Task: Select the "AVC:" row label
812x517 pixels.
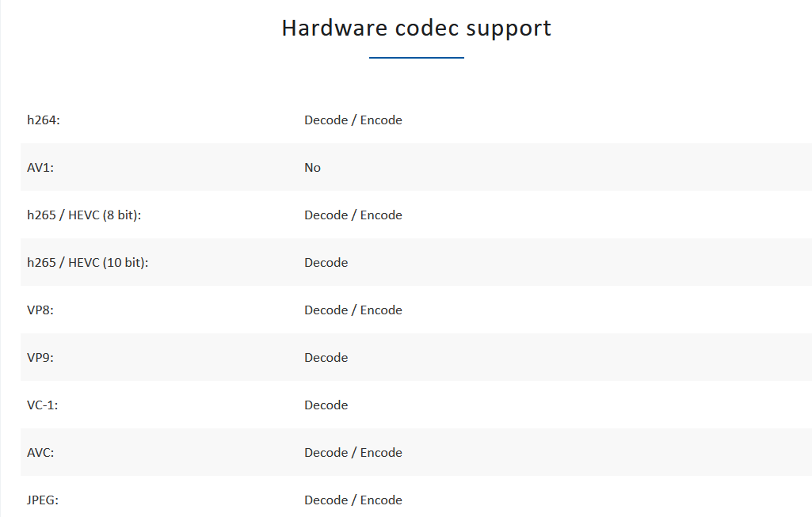Action: point(40,453)
